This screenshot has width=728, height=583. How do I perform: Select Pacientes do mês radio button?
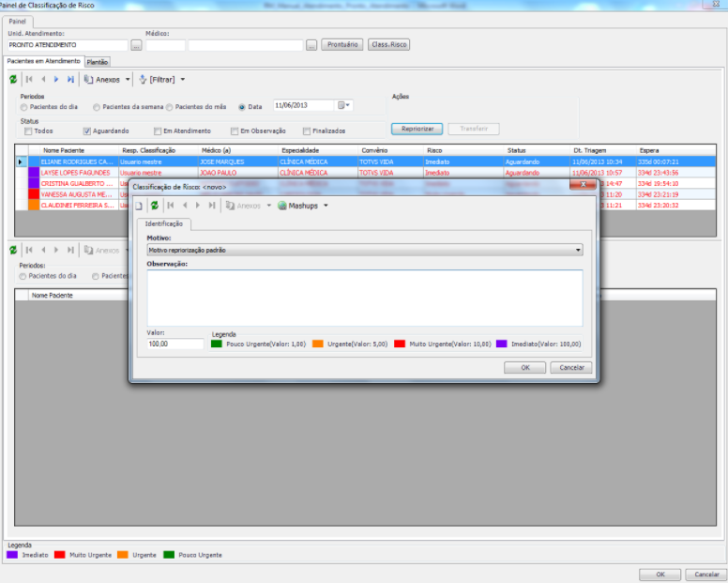170,107
